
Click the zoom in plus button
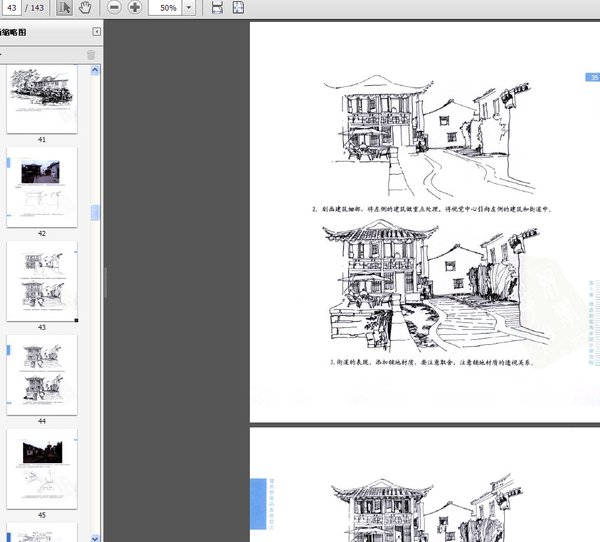click(135, 8)
